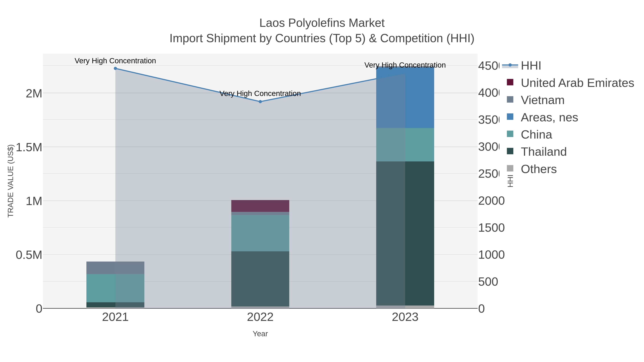The image size is (644, 362).
Task: Click the 1M tick on trade value axis
Action: [34, 201]
